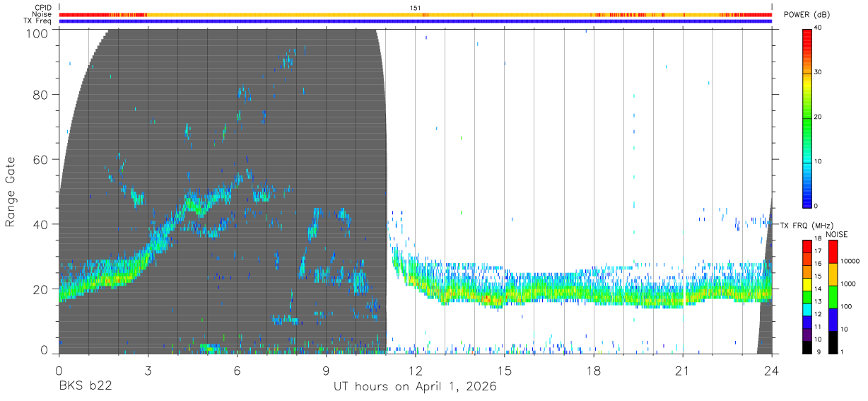Click the "1000" label on NOISE legend
This screenshot has height=401, width=868.
848,284
